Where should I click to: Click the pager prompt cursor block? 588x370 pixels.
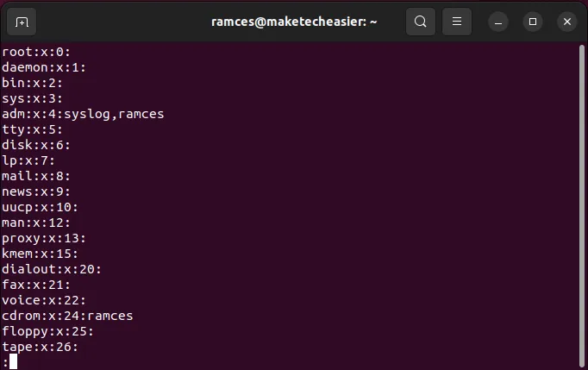tap(13, 361)
